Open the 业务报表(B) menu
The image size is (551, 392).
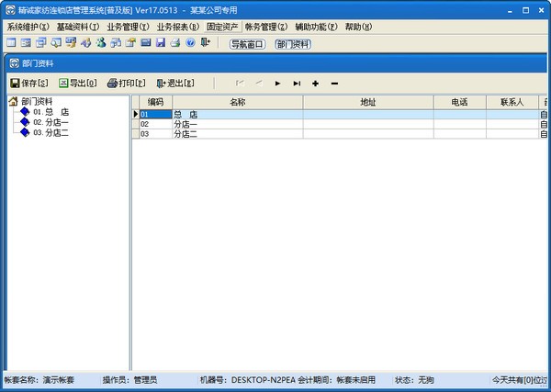[x=178, y=27]
